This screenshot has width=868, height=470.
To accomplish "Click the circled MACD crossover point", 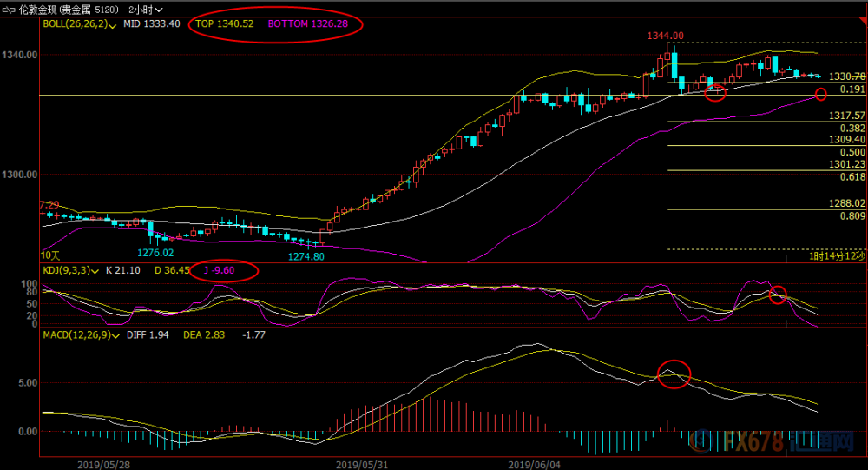I will tap(674, 374).
